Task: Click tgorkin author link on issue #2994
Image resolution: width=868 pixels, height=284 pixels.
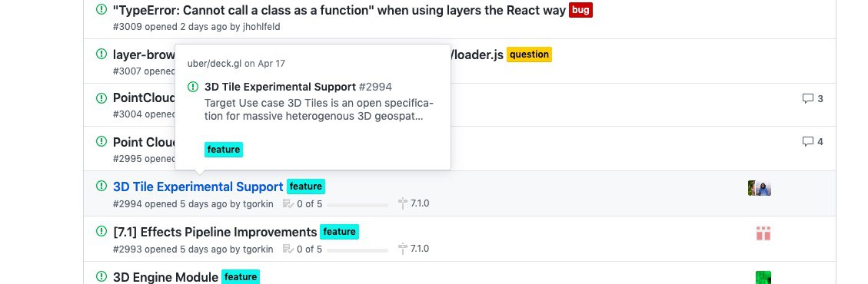Action: [258, 204]
